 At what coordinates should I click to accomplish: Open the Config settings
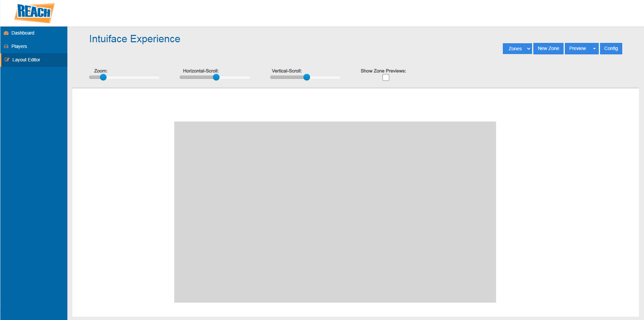click(610, 49)
